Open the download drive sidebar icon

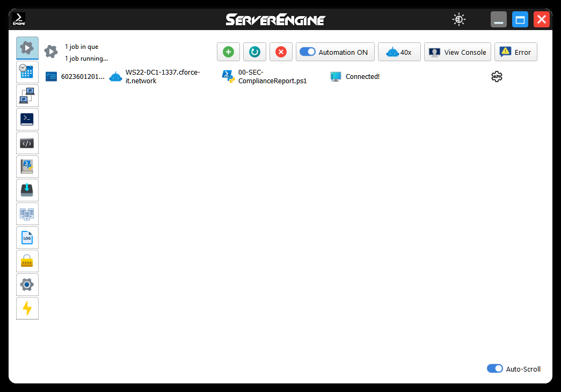[27, 190]
